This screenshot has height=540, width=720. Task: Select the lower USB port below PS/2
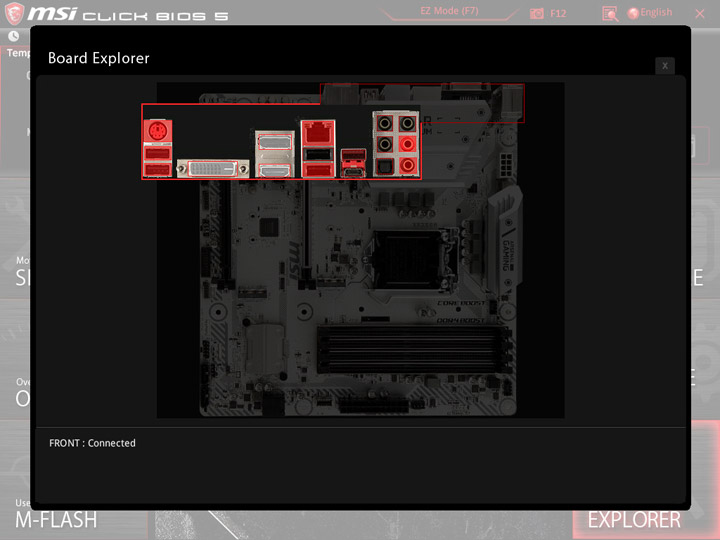coord(158,170)
